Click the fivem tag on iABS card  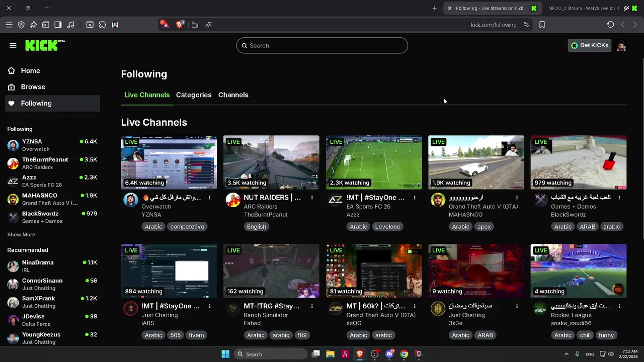[196, 335]
